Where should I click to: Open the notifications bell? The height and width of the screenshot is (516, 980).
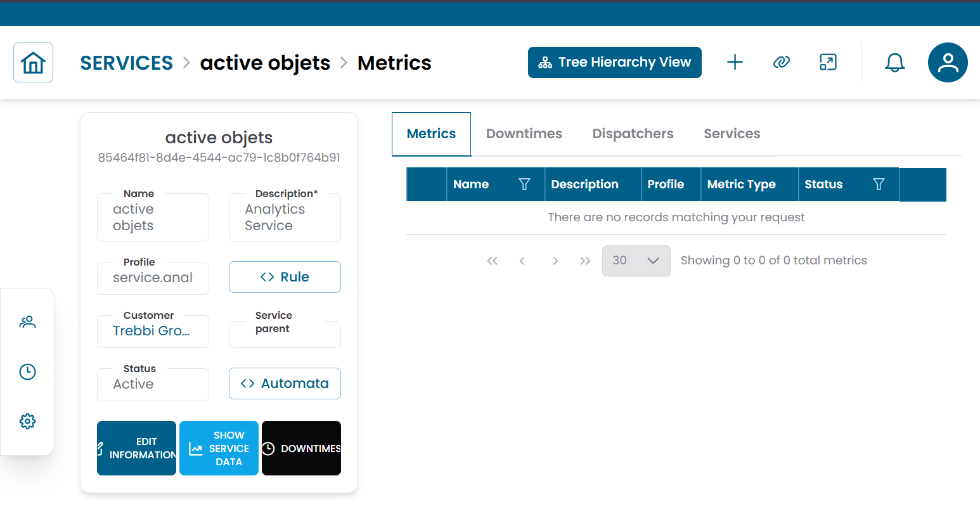tap(894, 62)
